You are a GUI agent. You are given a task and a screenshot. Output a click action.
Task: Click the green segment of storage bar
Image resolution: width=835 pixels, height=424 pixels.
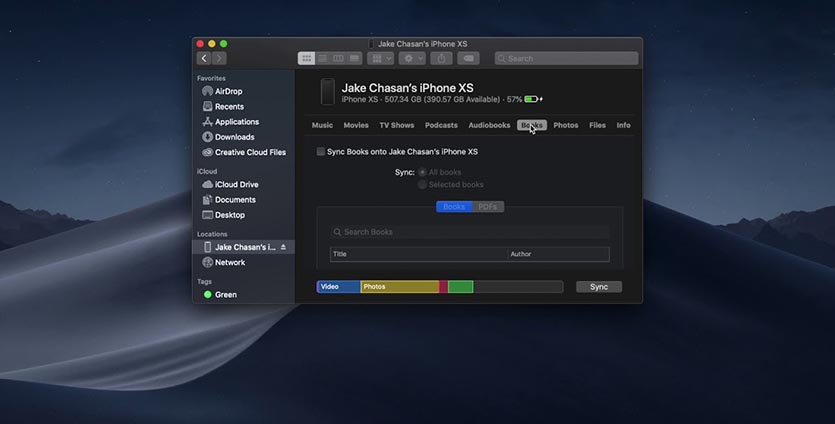click(461, 287)
